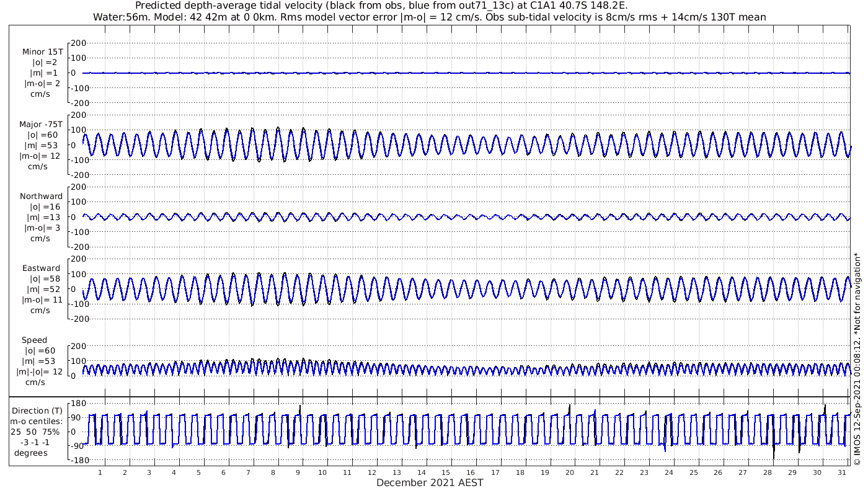The width and height of the screenshot is (868, 496).
Task: Click day '21' on the time axis
Action: (x=594, y=472)
